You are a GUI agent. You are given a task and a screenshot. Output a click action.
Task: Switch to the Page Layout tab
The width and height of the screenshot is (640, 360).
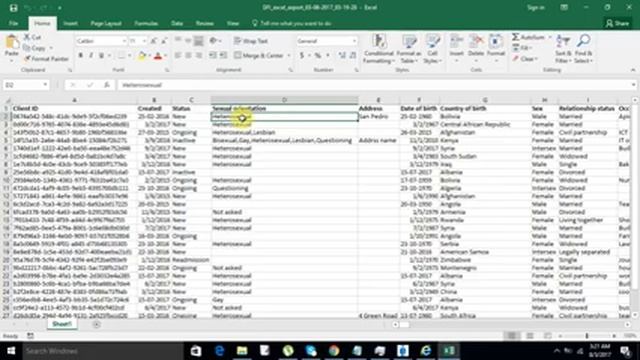[x=106, y=23]
